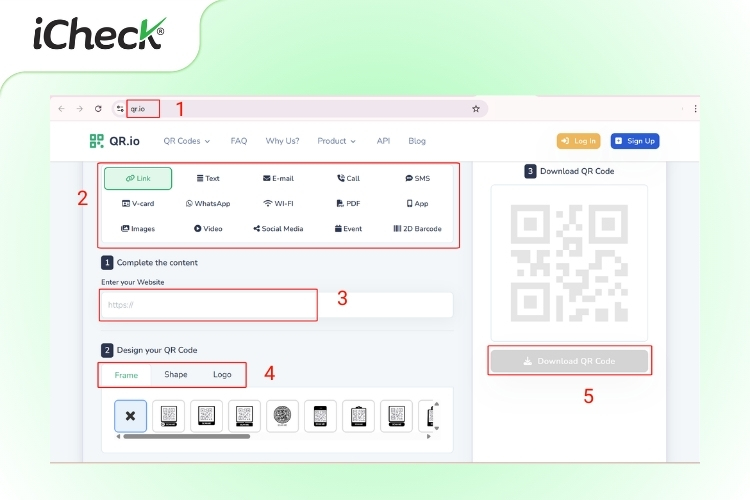Reload the page with the refresh icon
The image size is (750, 500).
(x=98, y=109)
